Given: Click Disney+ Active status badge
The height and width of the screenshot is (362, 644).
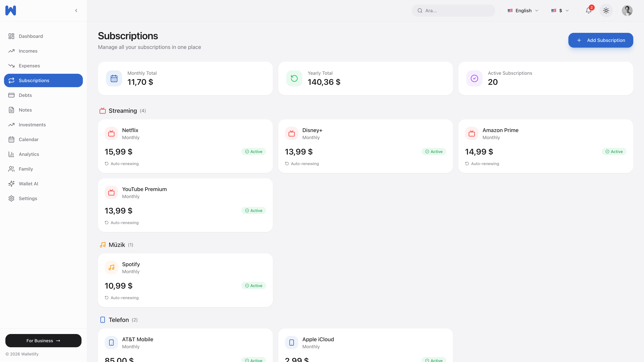Looking at the screenshot, I should pos(434,152).
